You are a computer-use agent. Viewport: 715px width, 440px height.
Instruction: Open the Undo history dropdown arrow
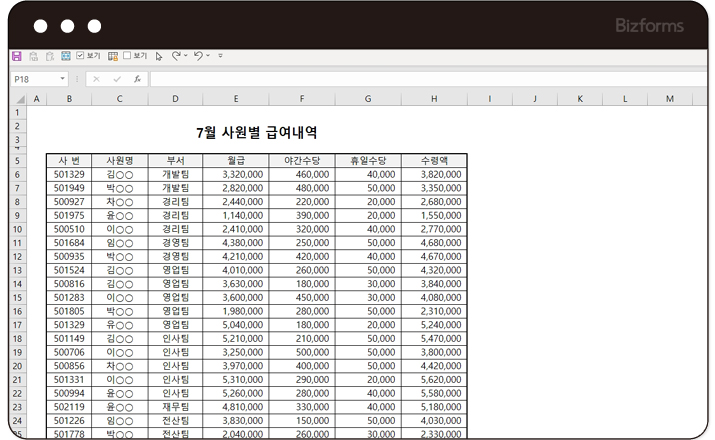pos(208,56)
